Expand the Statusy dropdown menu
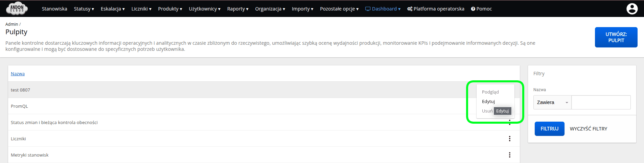 (x=84, y=9)
